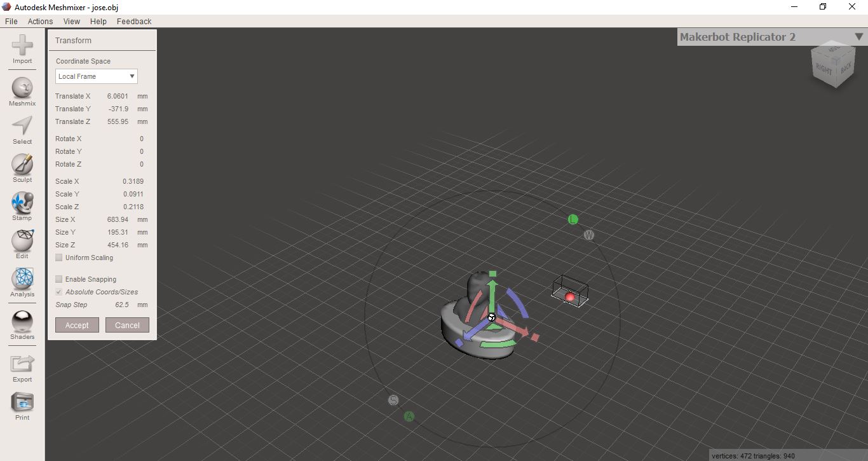Cancel the transform
Image resolution: width=868 pixels, height=461 pixels.
coord(127,325)
